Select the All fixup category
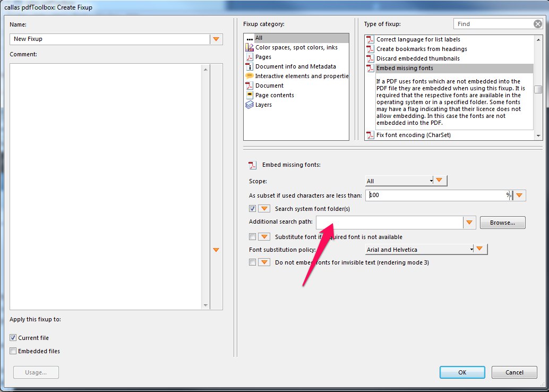Screen dimensions: 549x392 (x=297, y=38)
